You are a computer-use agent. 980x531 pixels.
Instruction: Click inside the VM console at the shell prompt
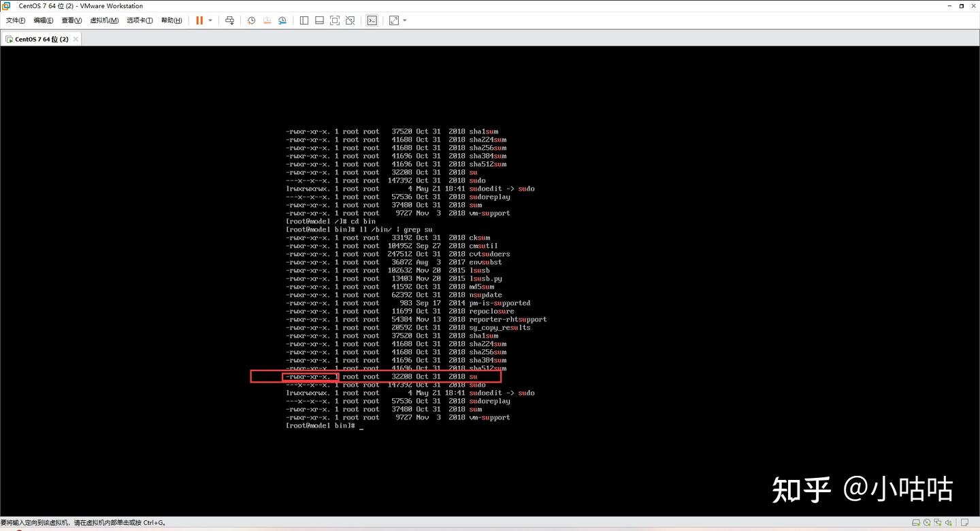point(361,425)
